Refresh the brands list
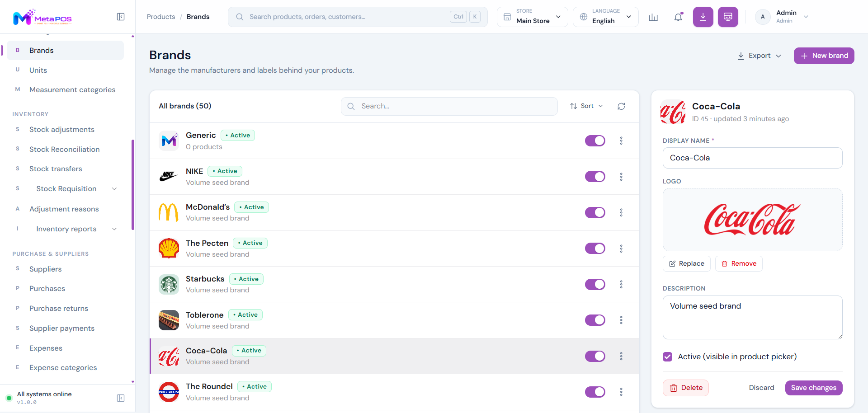This screenshot has height=413, width=868. tap(621, 106)
